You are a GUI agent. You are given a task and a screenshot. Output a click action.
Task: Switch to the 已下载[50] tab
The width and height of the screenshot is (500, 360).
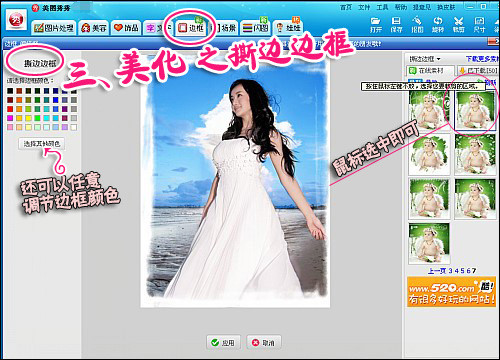478,71
